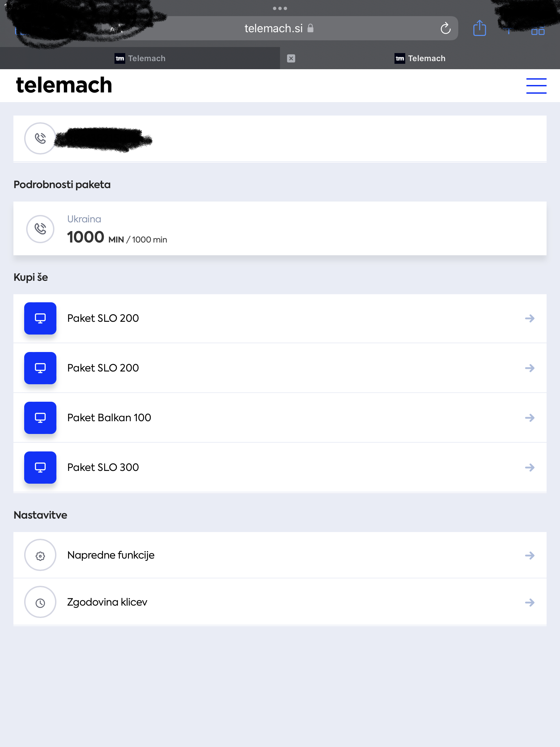Select Paket Balkan 100 text

pyautogui.click(x=109, y=418)
